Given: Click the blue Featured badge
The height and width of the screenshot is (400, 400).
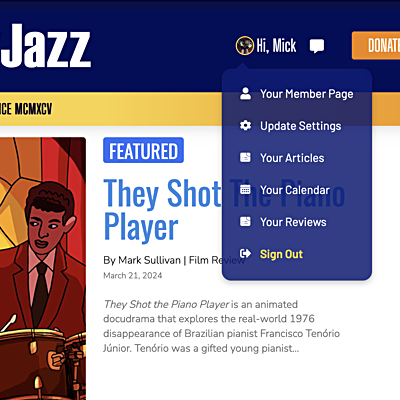Looking at the screenshot, I should (x=143, y=150).
